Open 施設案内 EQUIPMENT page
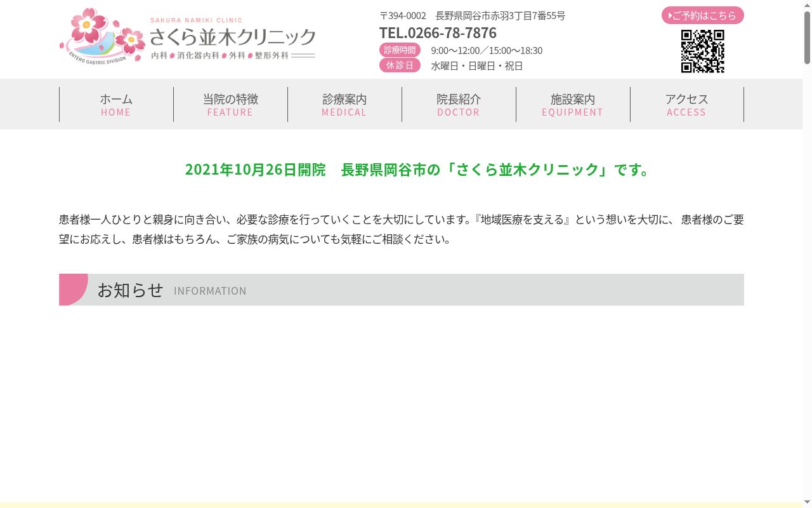 click(573, 104)
